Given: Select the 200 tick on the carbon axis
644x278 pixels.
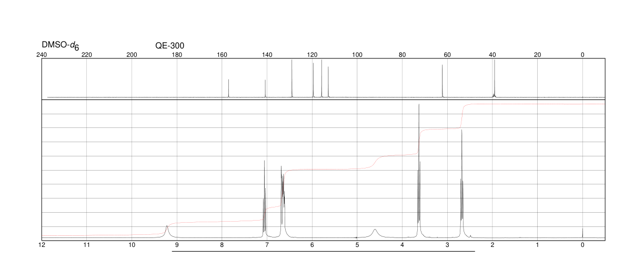Looking at the screenshot, I should click(132, 55).
